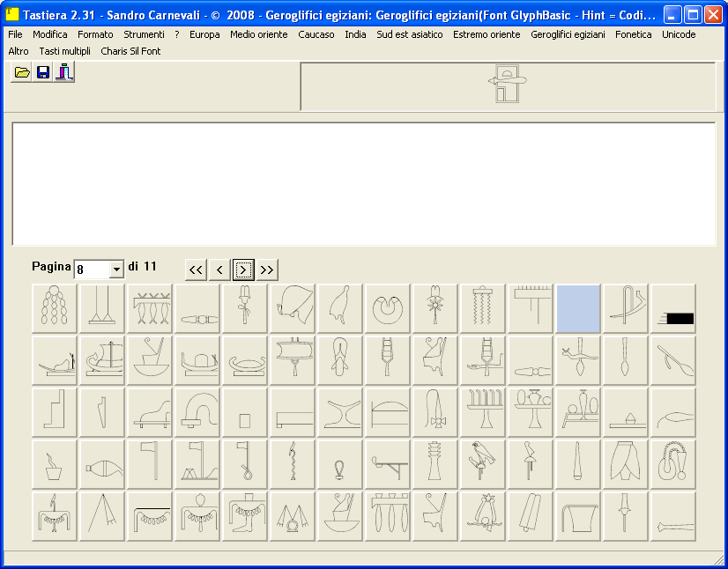Insert the T-shaped comb rake hieroglyph
Screen dimensions: 728x569
[x=531, y=308]
